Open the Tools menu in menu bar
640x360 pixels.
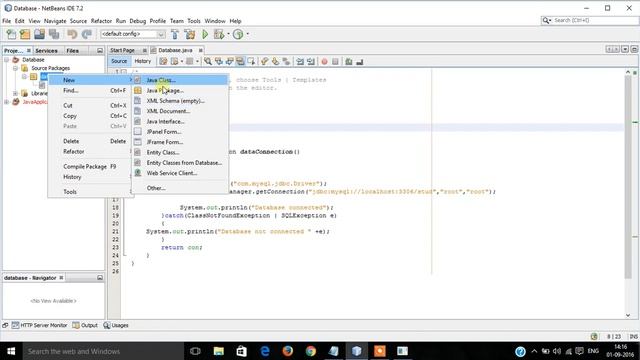194,21
